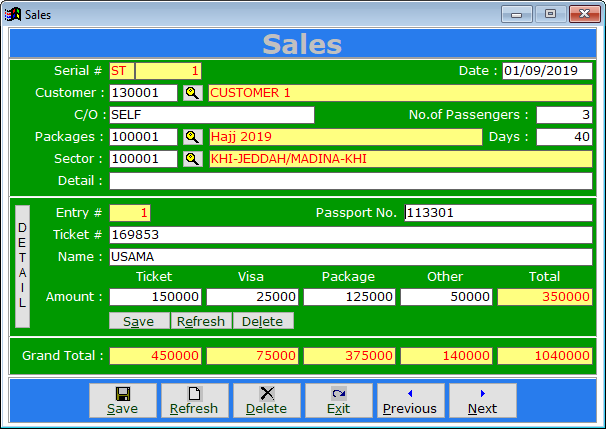606x429 pixels.
Task: Click the vertical DETAIL side button
Action: tap(22, 266)
